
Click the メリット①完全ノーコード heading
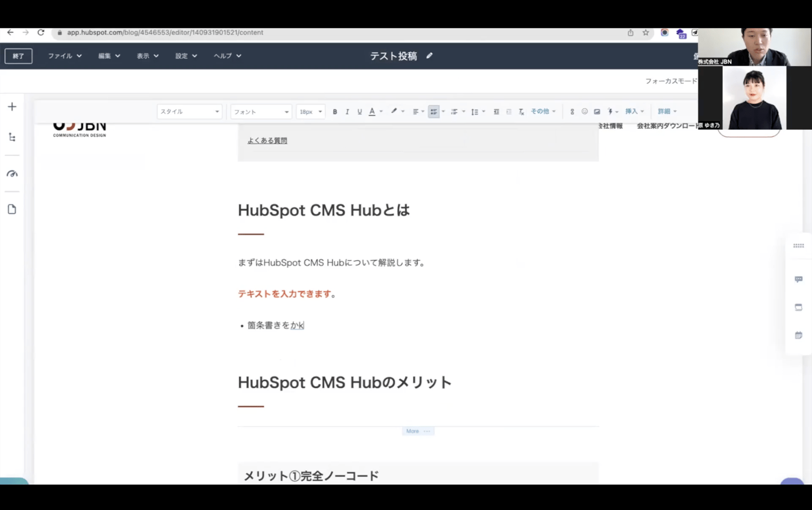pos(311,476)
